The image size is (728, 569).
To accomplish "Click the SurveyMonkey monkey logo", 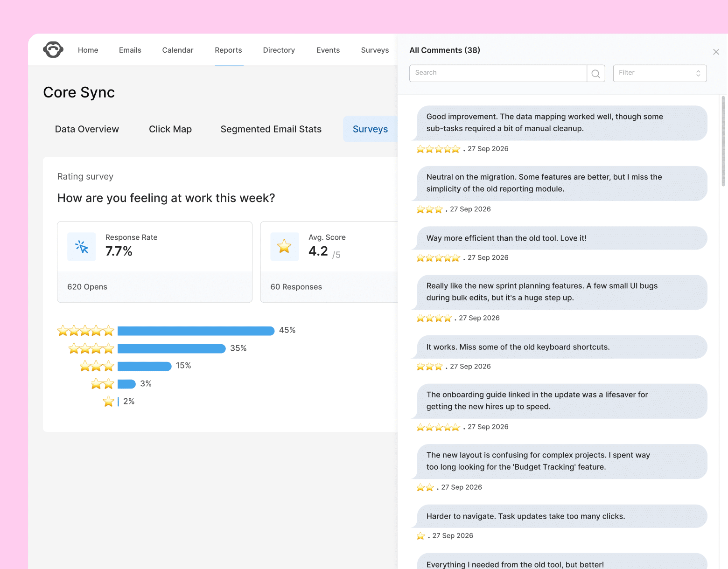I will [53, 49].
